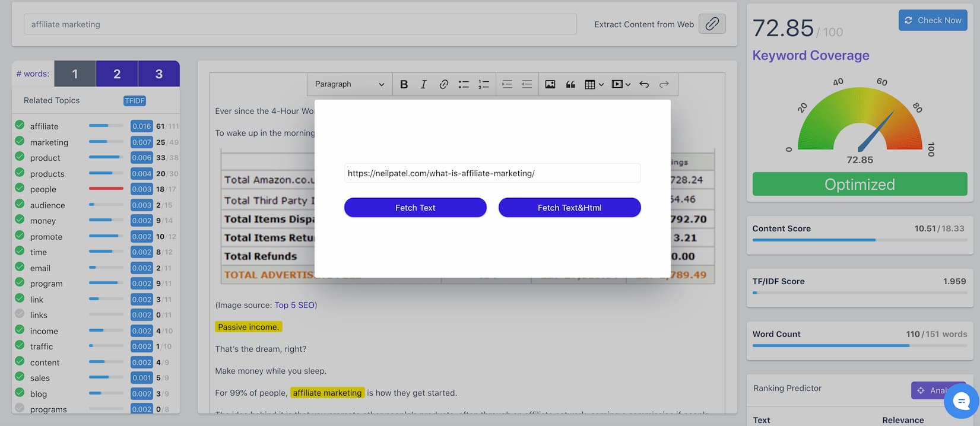The height and width of the screenshot is (426, 980).
Task: Open the Paragraph style dropdown
Action: [350, 84]
